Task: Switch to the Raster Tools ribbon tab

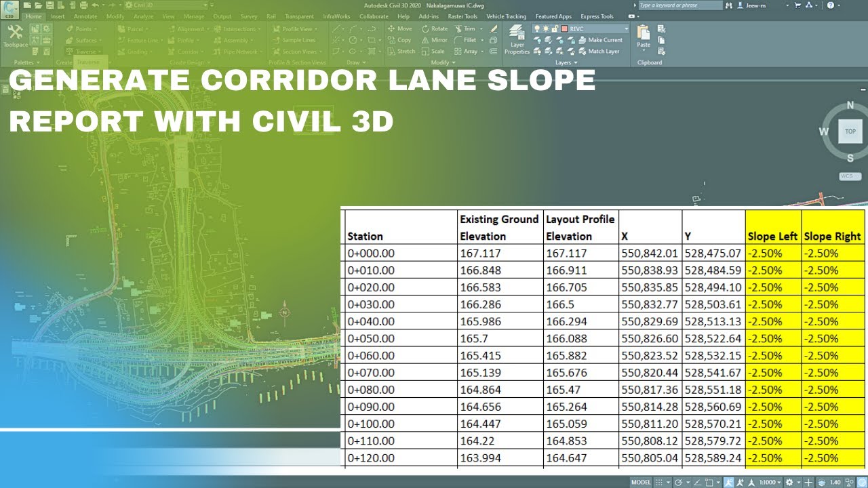Action: (x=462, y=16)
